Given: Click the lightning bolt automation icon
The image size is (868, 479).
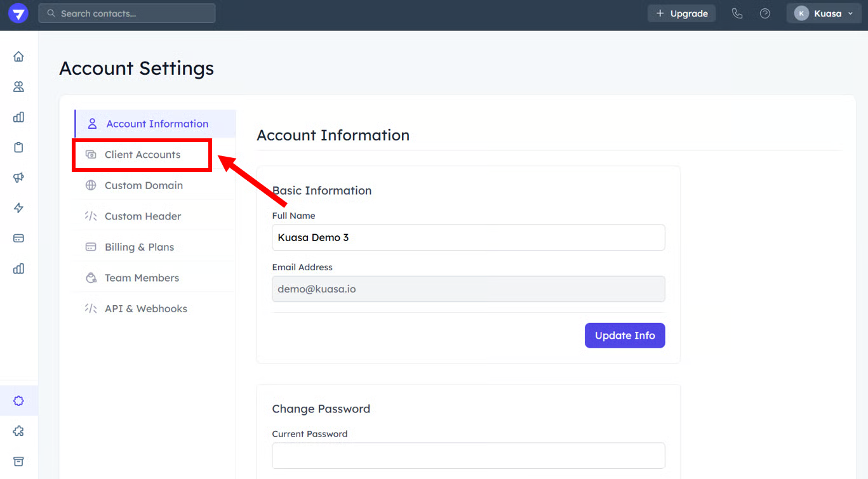Looking at the screenshot, I should pos(18,208).
